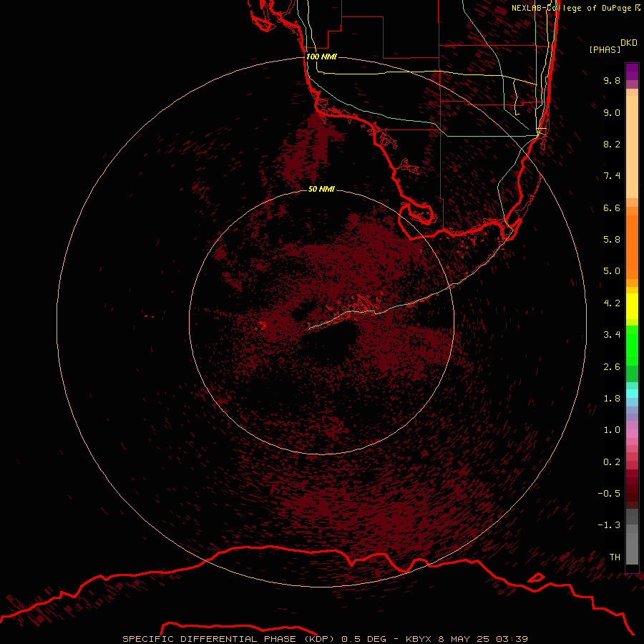Screen dimensions: 644x644
Task: Click the '100 NMI' range ring label
Action: (321, 57)
